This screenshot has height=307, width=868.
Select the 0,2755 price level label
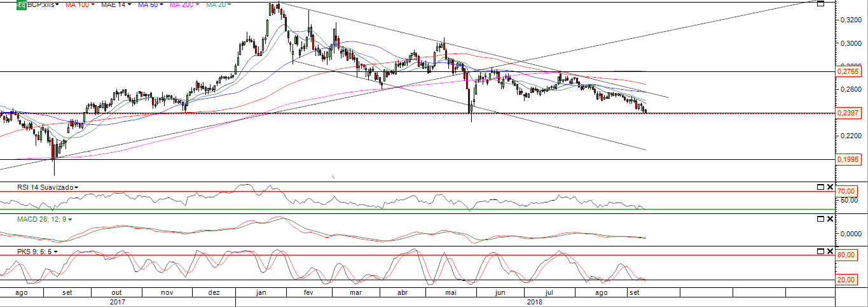850,72
